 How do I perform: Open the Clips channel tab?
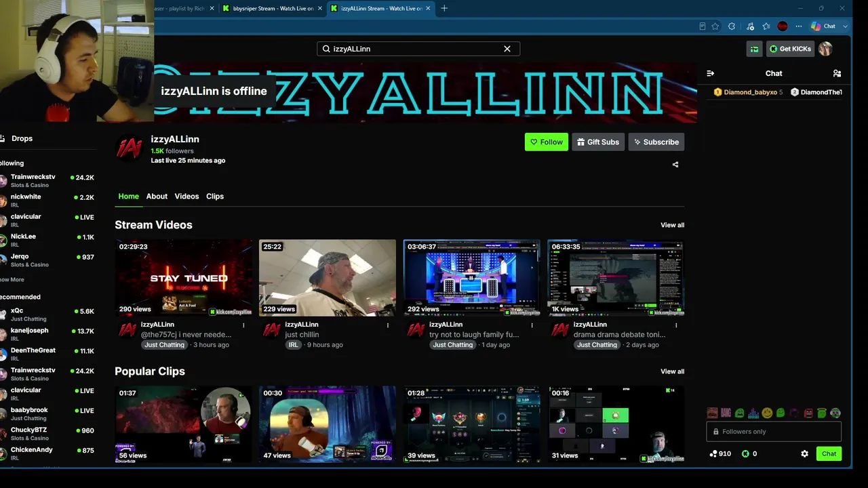click(x=215, y=196)
